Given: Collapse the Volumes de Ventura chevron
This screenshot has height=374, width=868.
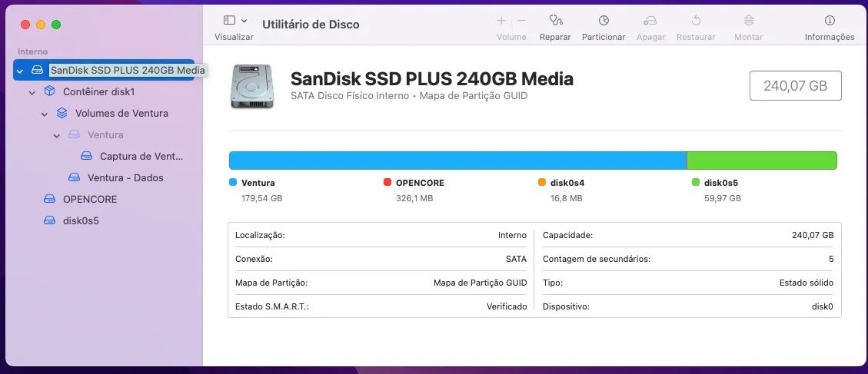Looking at the screenshot, I should (x=45, y=114).
